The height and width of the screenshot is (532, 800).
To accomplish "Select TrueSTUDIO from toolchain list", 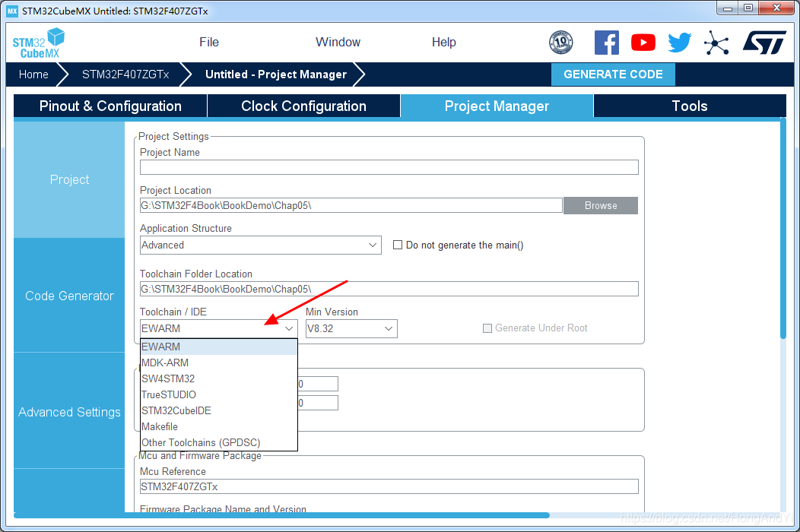I will click(219, 394).
